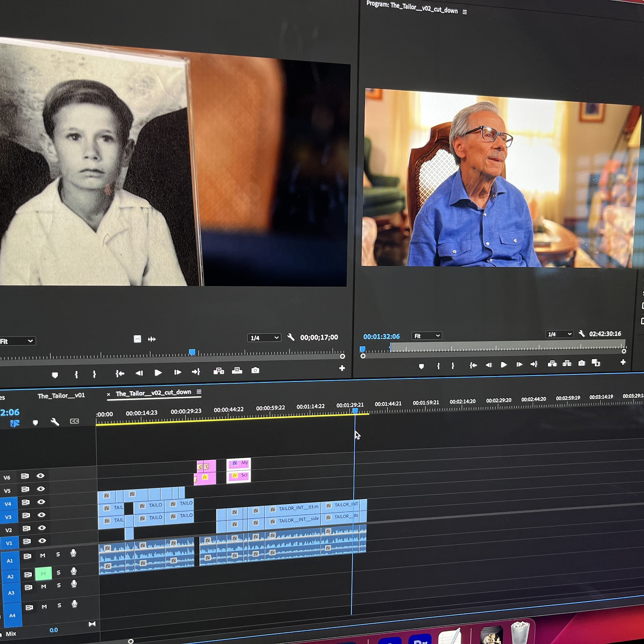Open the Program monitor Fit zoom dropdown

(427, 336)
